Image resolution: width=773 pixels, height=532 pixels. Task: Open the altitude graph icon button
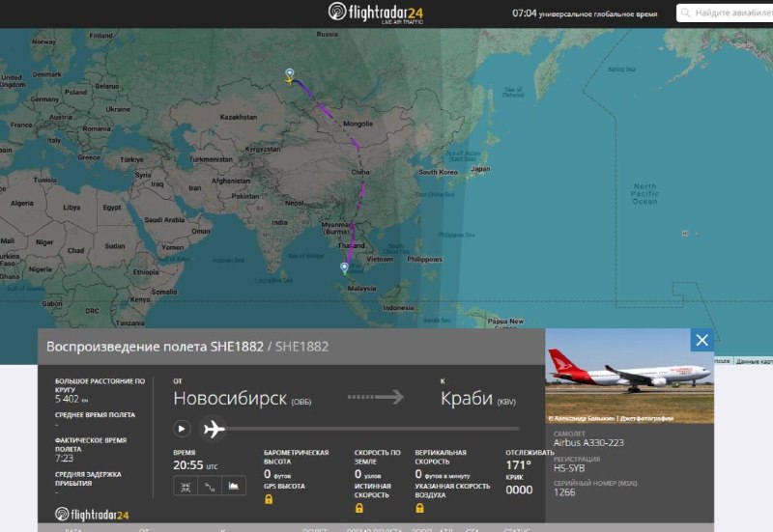[x=234, y=487]
